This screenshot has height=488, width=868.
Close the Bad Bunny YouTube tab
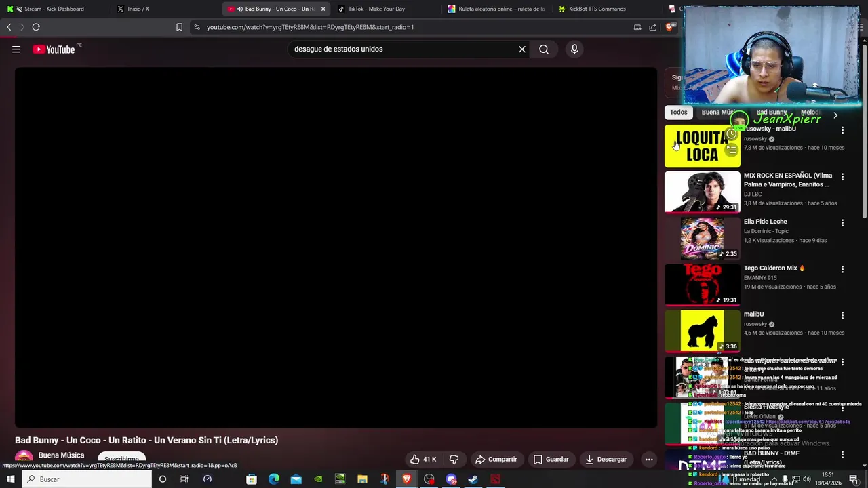coord(323,9)
